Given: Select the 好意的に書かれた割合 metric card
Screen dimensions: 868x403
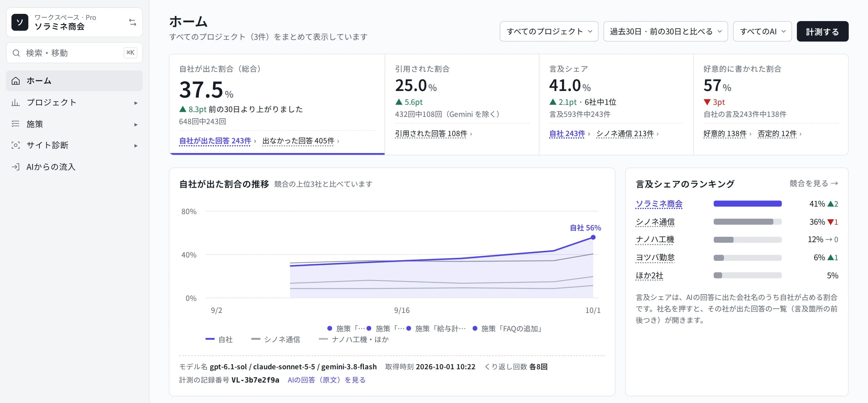Looking at the screenshot, I should 771,105.
